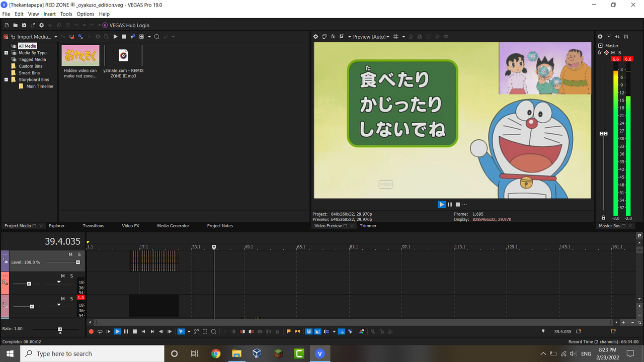Lock the Master fader channels padlock

click(x=603, y=218)
